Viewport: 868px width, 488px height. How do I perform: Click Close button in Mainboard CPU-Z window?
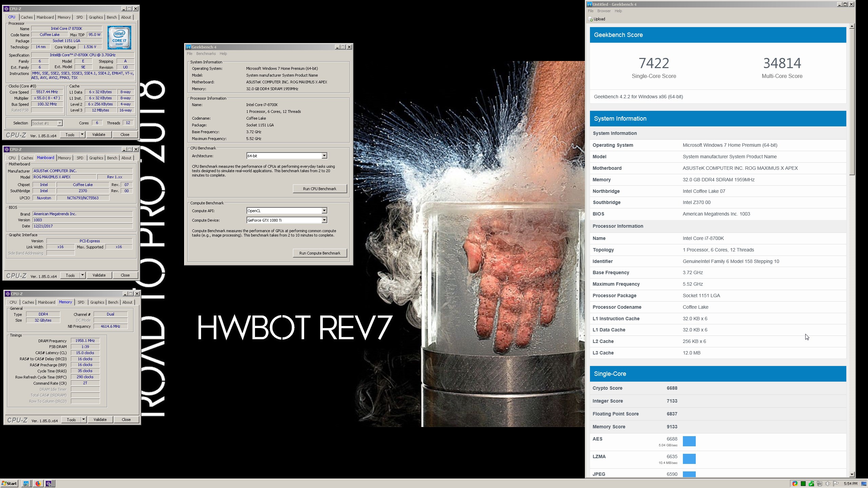pos(125,275)
